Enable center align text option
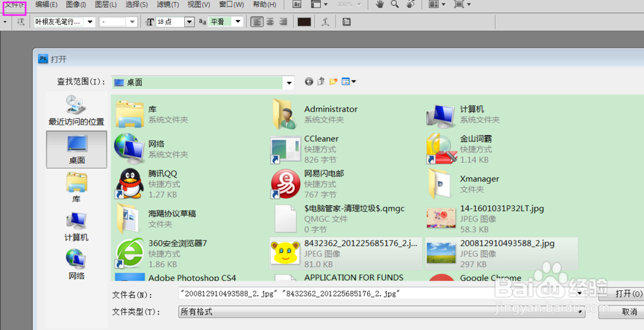The width and height of the screenshot is (644, 330). [x=270, y=22]
